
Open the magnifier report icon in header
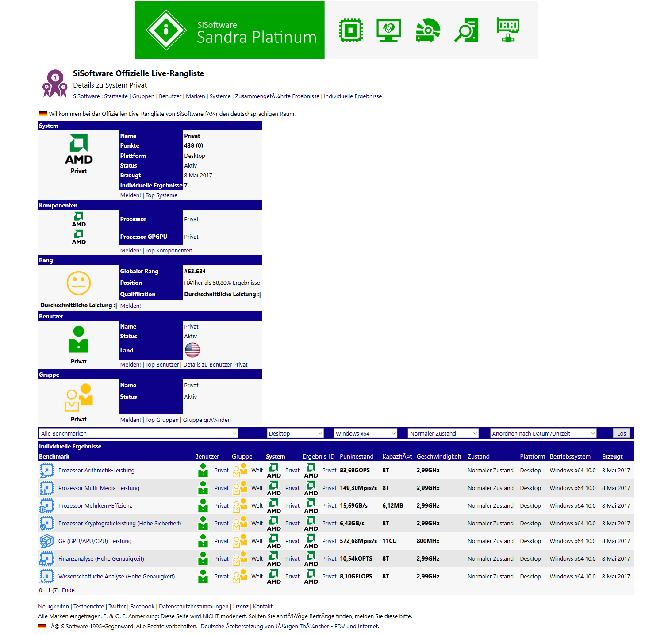coord(467,30)
